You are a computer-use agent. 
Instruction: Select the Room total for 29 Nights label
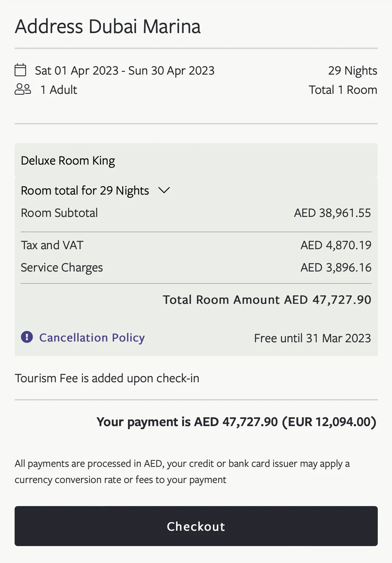[85, 191]
